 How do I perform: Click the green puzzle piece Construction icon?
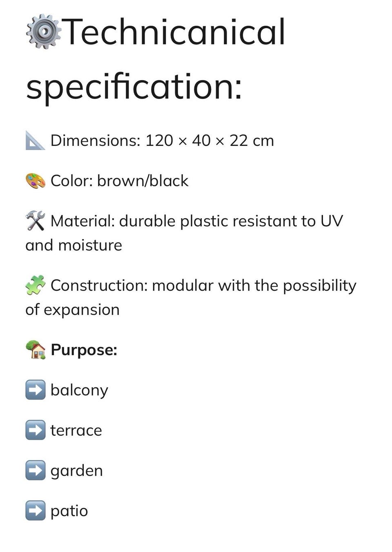coord(35,285)
